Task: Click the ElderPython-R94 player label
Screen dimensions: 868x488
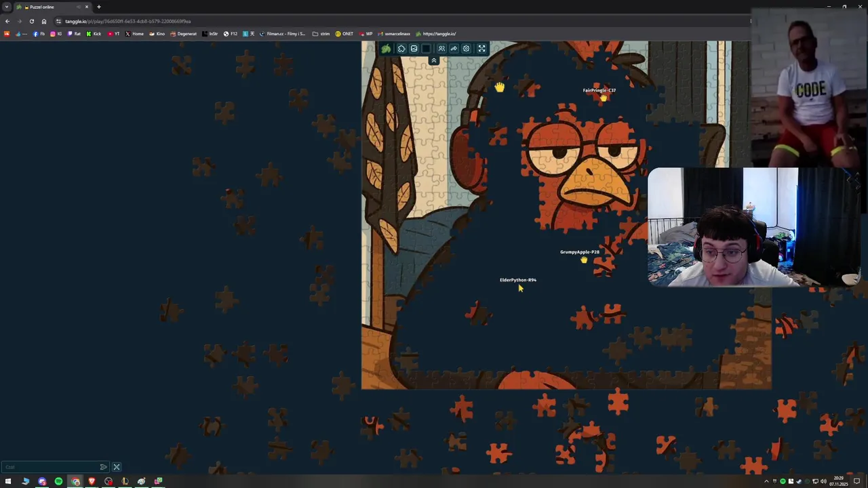Action: [x=518, y=280]
